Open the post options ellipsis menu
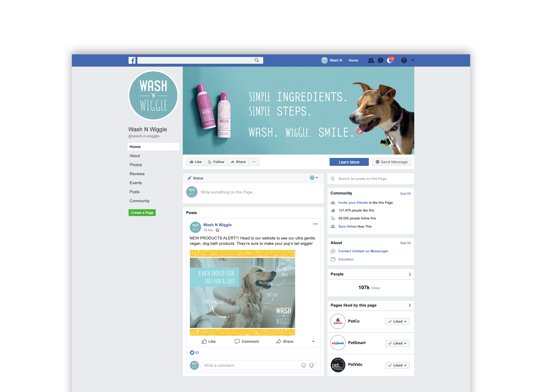 click(315, 224)
